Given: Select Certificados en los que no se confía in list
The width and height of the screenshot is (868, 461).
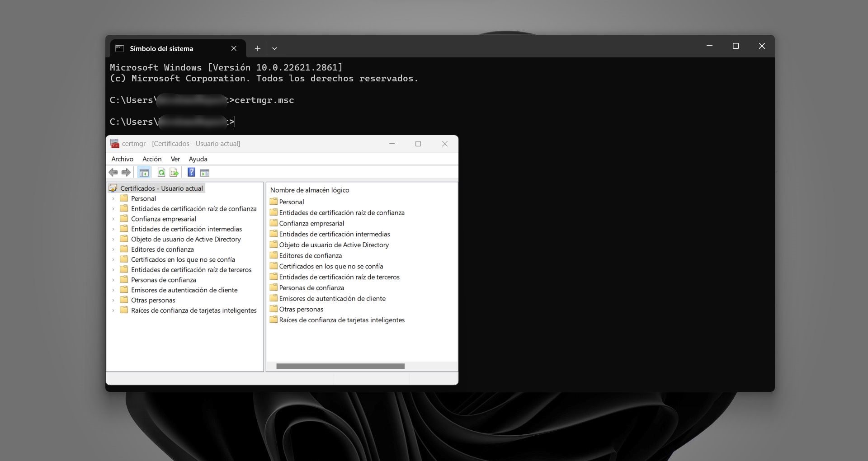Looking at the screenshot, I should [331, 266].
